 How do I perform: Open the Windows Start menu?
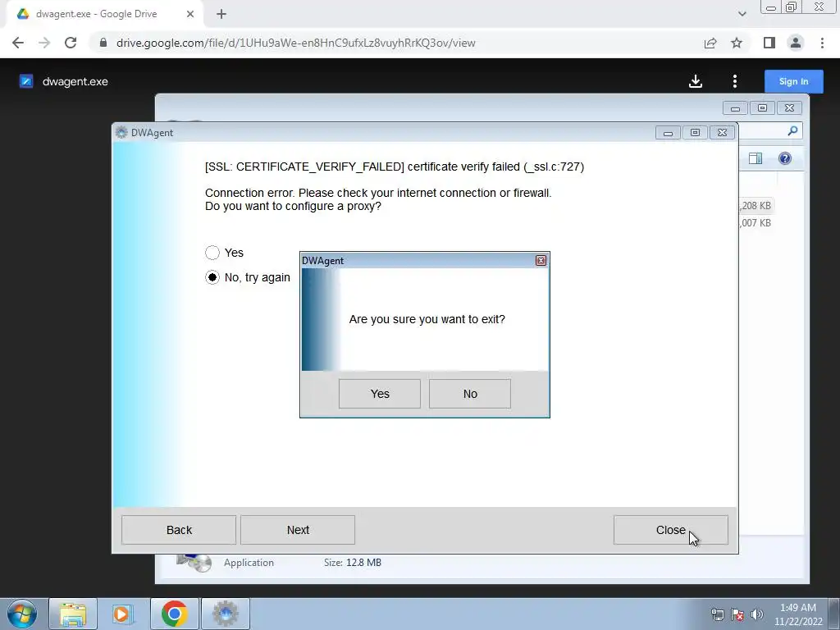[x=22, y=614]
